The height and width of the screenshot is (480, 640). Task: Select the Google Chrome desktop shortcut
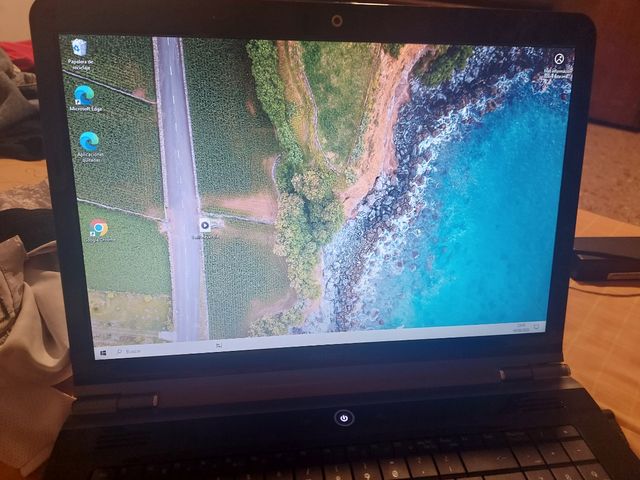click(x=99, y=228)
